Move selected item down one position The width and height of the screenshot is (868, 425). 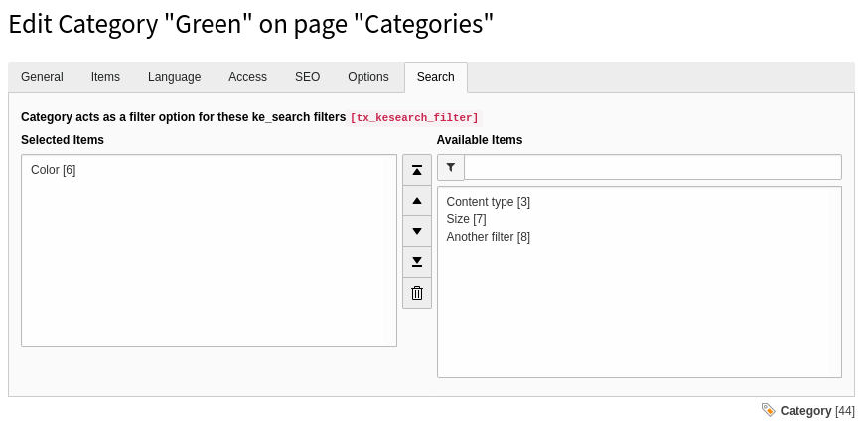(417, 231)
